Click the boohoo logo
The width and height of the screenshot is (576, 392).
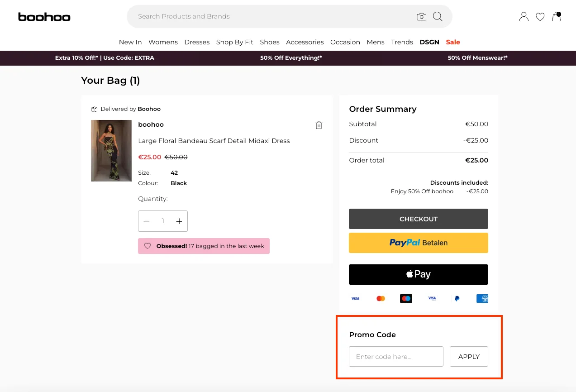44,16
